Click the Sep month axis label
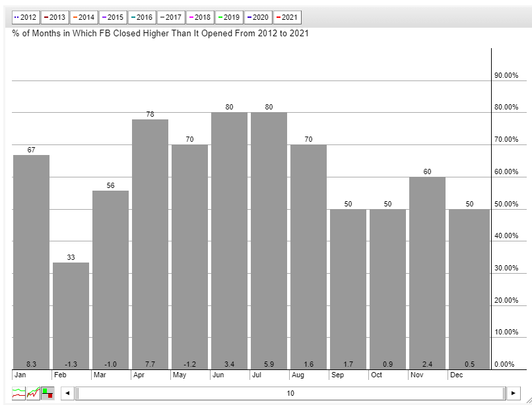This screenshot has height=405, width=532. 337,375
